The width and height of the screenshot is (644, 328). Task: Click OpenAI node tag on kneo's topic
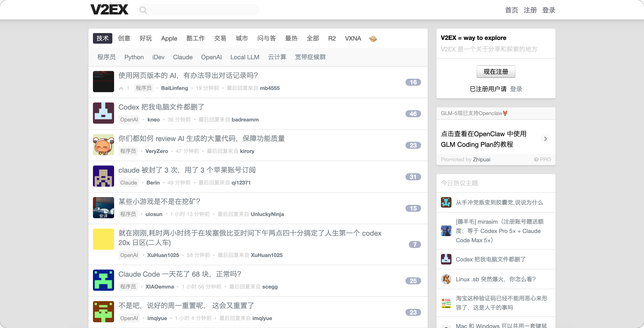129,120
